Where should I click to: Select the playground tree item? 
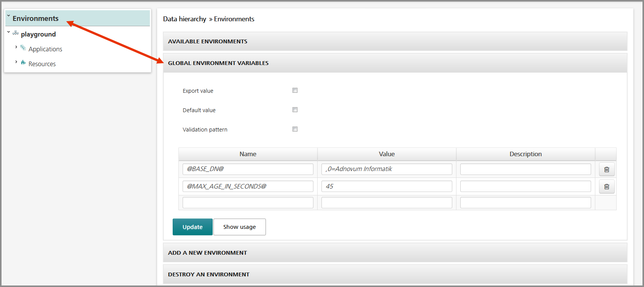point(38,34)
